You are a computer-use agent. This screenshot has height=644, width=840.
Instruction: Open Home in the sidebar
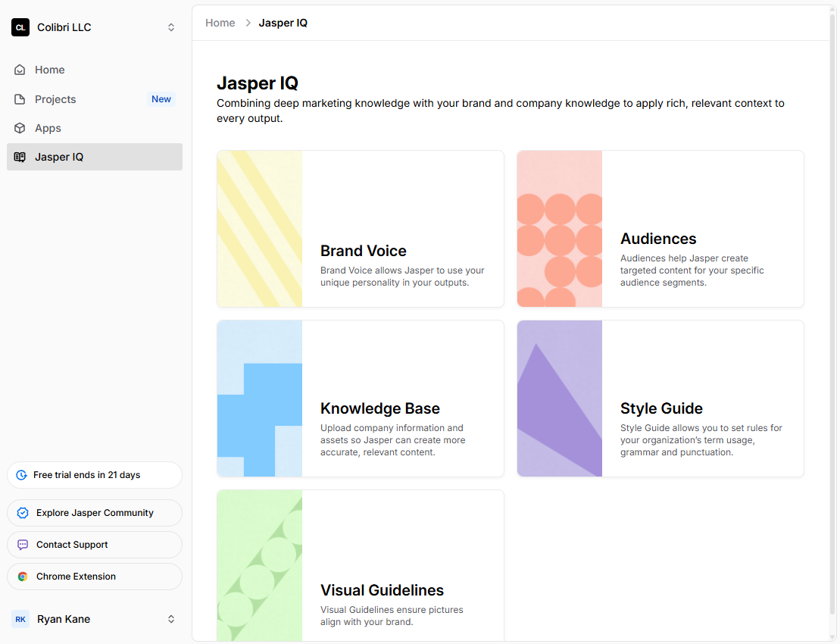tap(94, 70)
